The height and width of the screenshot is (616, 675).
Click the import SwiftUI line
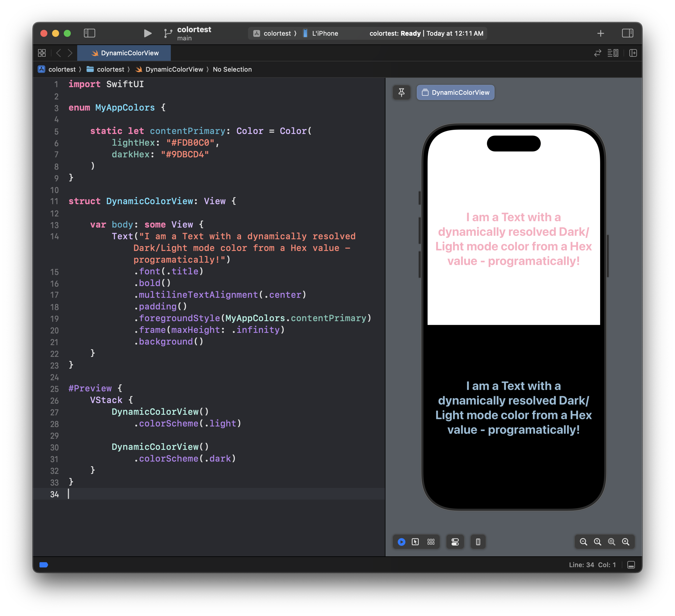(x=106, y=84)
